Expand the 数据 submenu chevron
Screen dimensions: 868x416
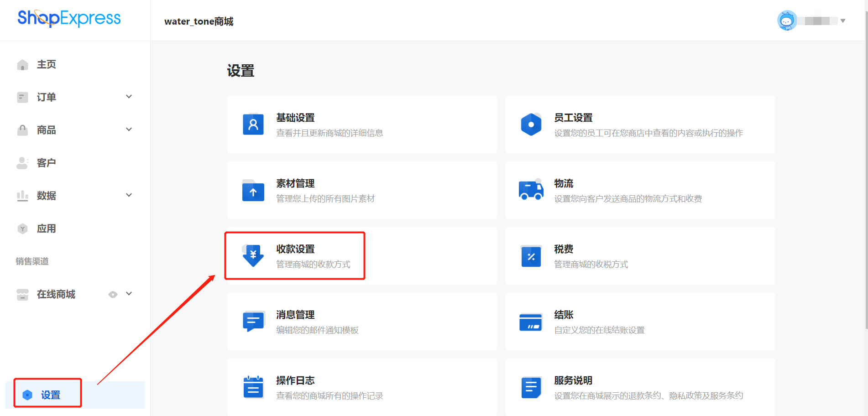(x=129, y=195)
